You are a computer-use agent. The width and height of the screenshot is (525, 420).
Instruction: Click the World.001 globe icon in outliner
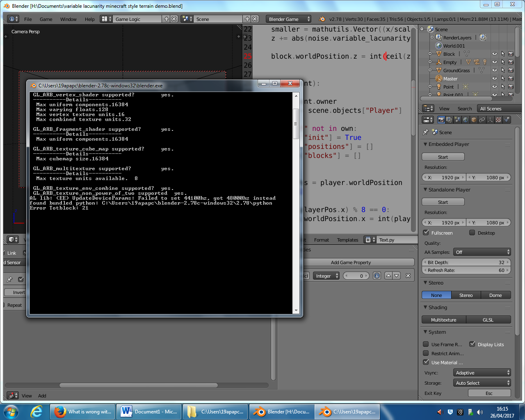click(x=439, y=46)
